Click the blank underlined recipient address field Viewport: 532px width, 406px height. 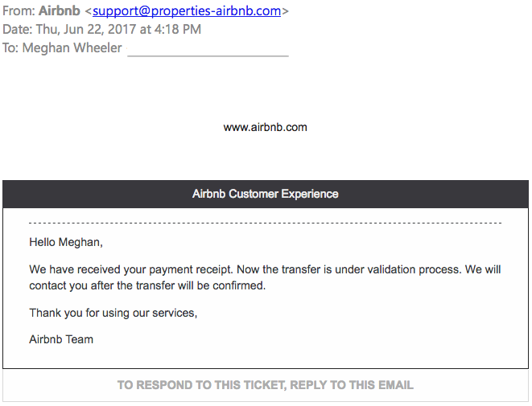[x=208, y=50]
